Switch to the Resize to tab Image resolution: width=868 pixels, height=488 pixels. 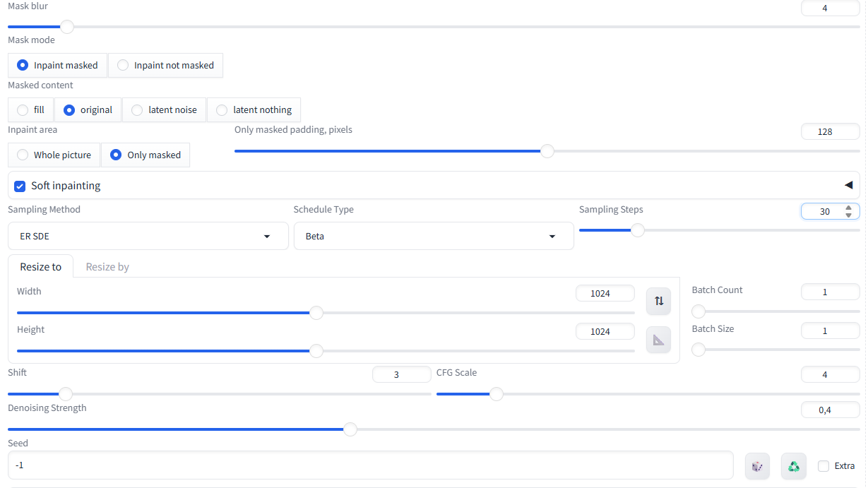(x=41, y=266)
